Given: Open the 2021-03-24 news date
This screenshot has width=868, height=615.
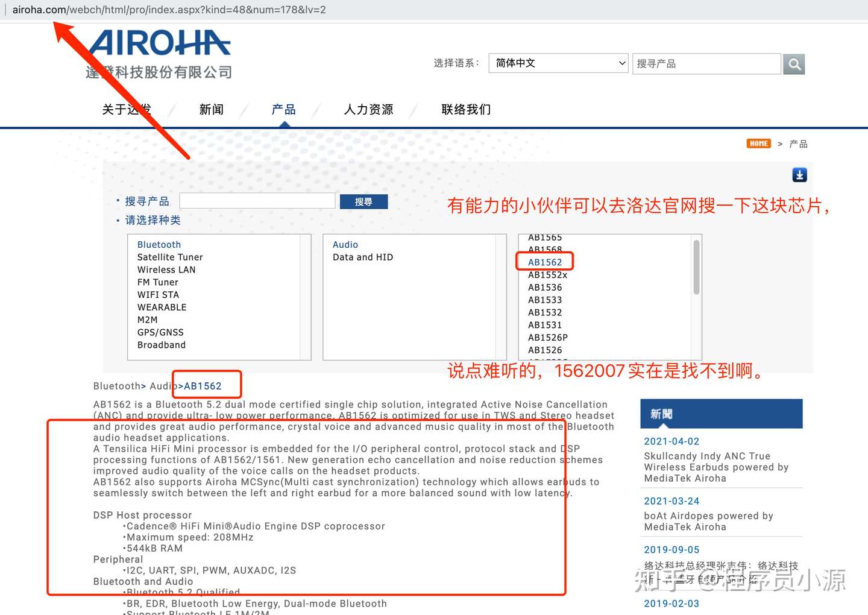Looking at the screenshot, I should pos(671,501).
